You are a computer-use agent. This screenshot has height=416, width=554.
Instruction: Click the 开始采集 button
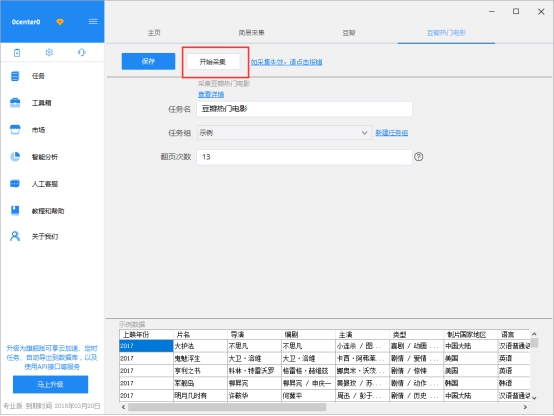click(213, 62)
